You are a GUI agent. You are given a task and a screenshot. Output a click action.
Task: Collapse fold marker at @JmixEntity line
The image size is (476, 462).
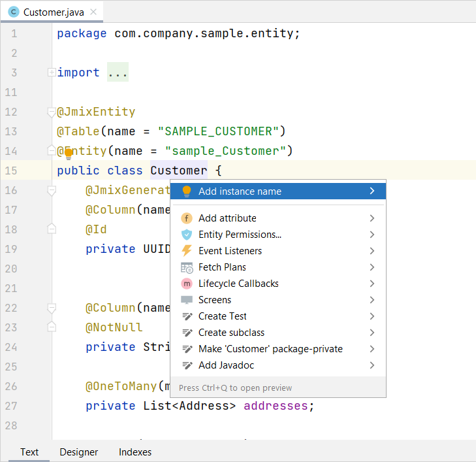click(x=52, y=112)
